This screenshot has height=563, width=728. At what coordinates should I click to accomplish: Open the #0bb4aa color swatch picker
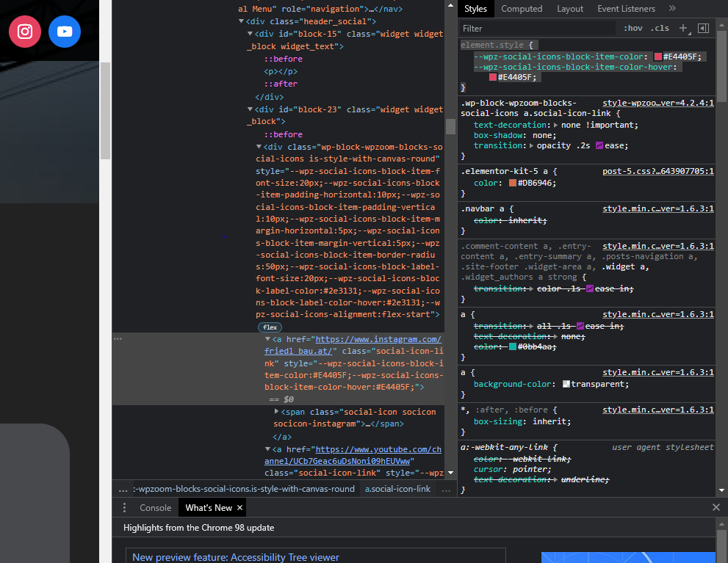[x=513, y=347]
